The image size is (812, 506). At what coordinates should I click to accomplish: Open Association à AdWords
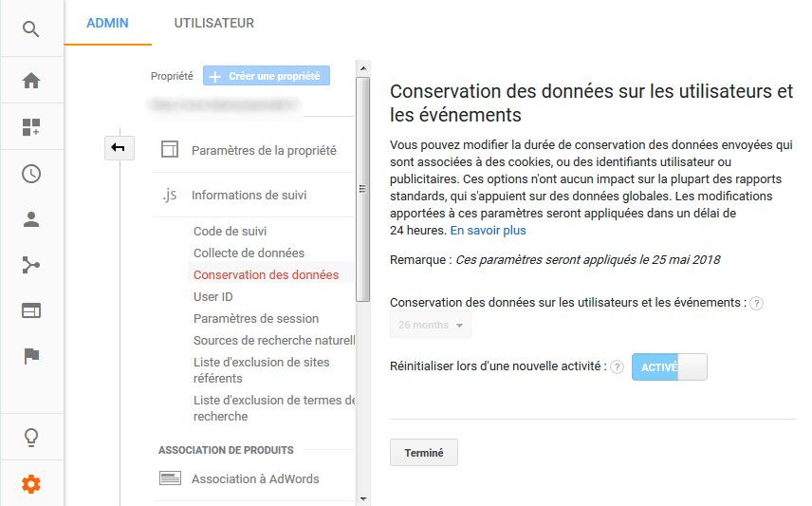[255, 479]
